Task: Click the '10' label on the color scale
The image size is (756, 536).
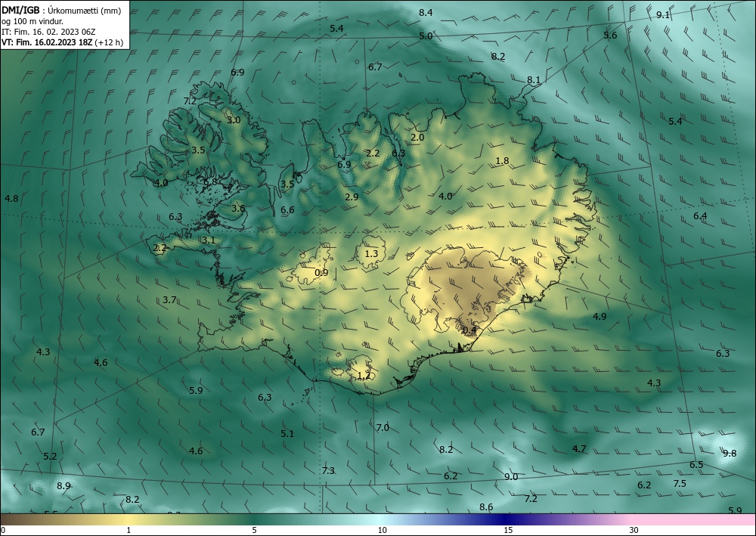Action: (382, 531)
